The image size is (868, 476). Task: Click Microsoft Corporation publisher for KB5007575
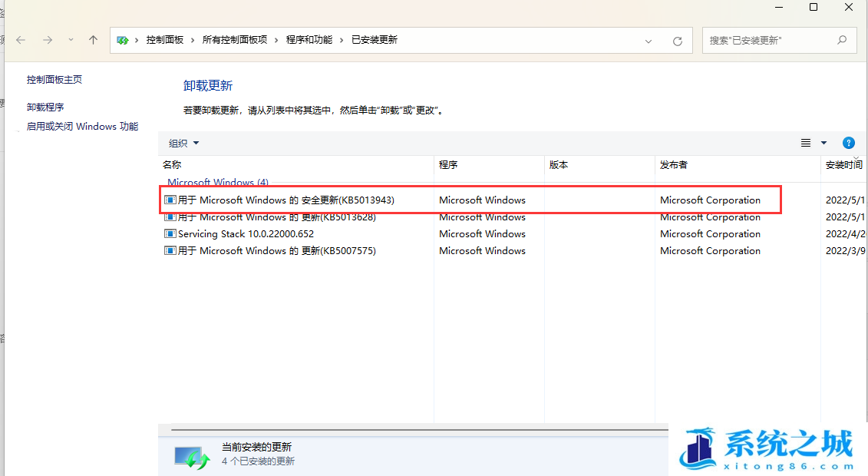(x=710, y=251)
